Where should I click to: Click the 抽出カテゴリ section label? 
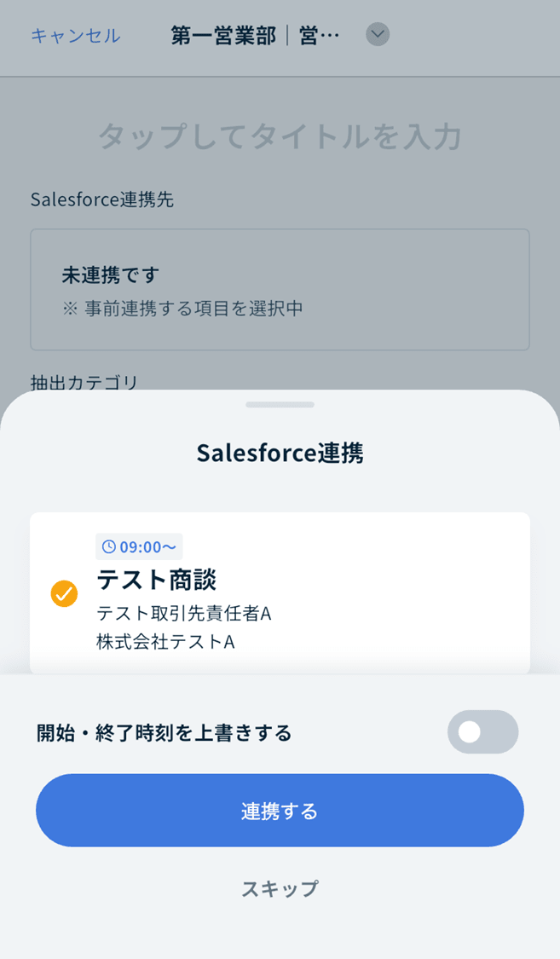point(84,382)
